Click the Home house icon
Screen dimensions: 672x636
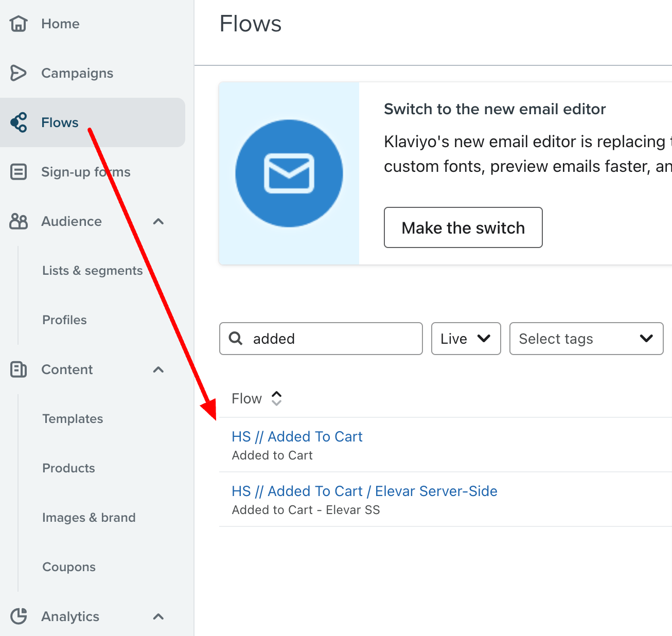pos(19,24)
